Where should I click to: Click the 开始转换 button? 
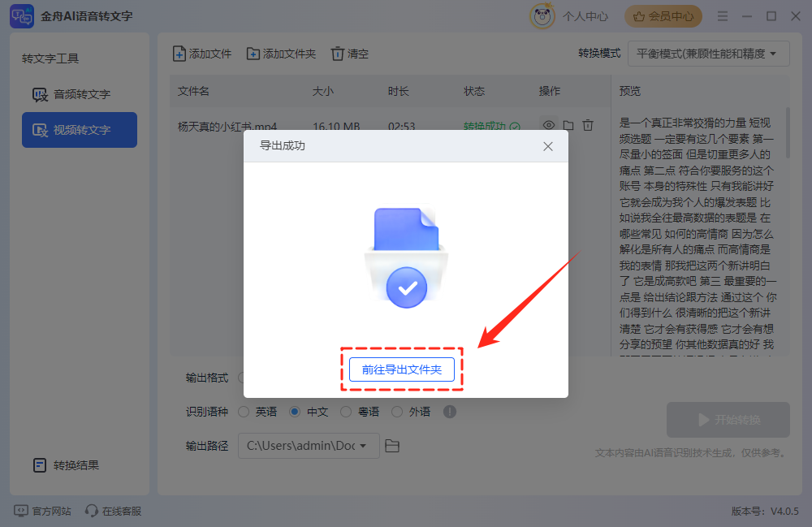(728, 420)
